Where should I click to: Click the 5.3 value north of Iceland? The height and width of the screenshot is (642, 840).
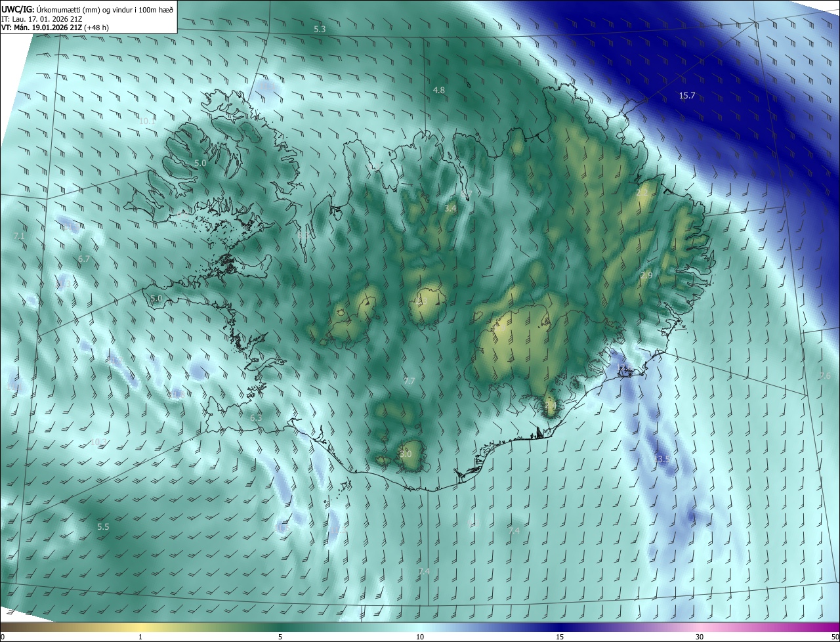click(x=320, y=30)
